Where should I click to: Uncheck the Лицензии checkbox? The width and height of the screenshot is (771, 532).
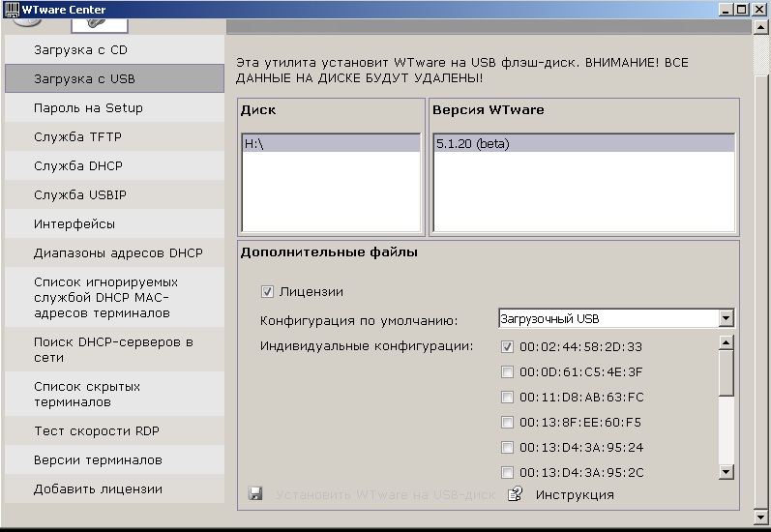point(268,291)
